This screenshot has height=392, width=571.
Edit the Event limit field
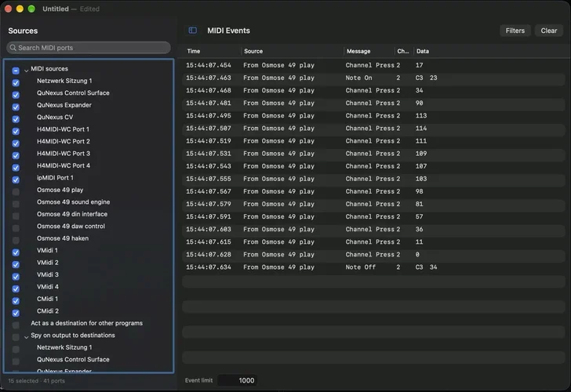[238, 380]
